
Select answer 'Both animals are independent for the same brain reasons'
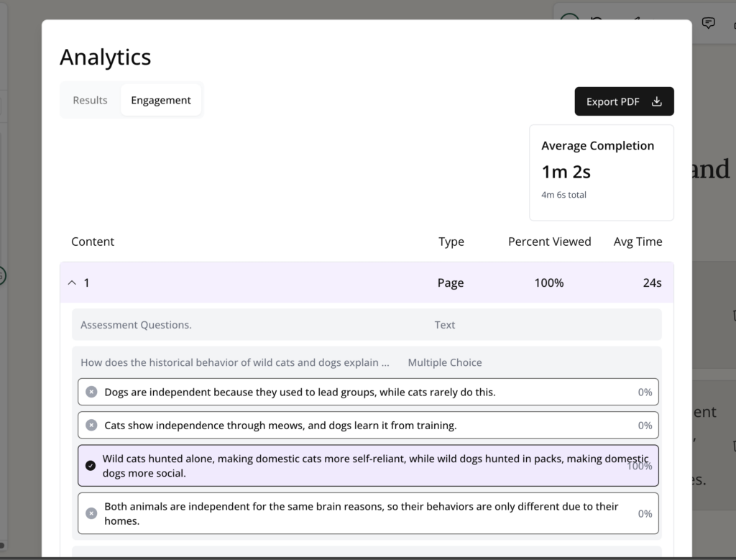(x=361, y=513)
